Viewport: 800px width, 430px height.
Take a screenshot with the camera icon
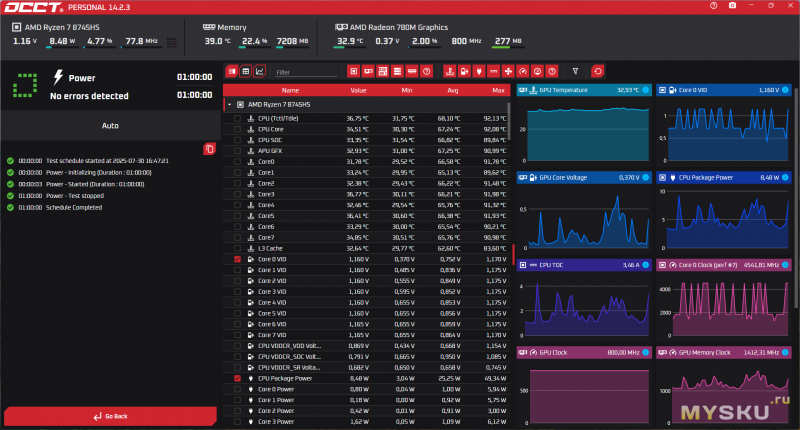click(732, 6)
